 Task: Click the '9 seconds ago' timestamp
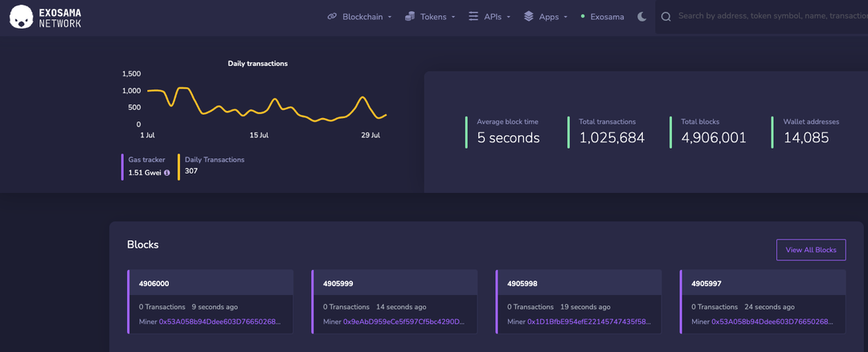[215, 307]
